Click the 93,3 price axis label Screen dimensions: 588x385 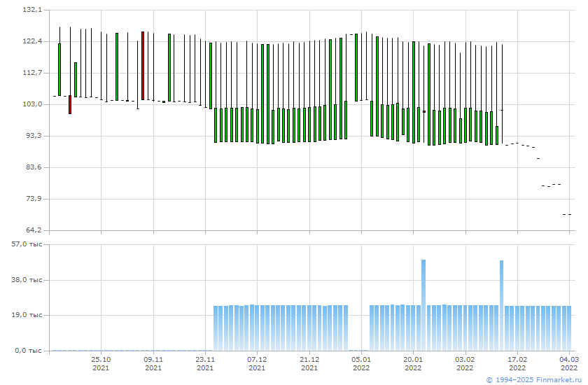(x=34, y=135)
